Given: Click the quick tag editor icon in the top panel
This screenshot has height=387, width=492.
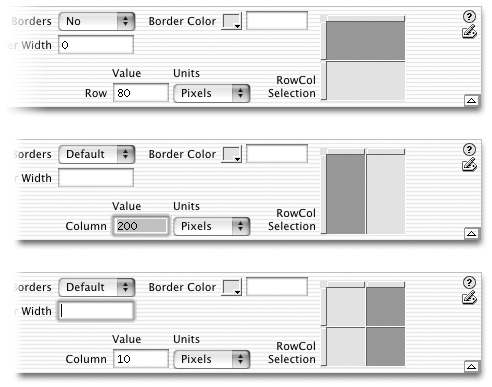Looking at the screenshot, I should [469, 32].
